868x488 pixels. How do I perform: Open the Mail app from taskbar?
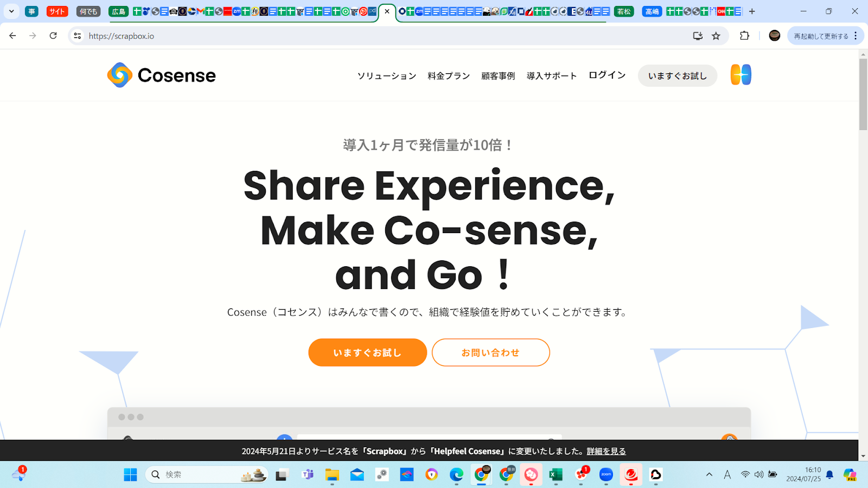point(357,474)
